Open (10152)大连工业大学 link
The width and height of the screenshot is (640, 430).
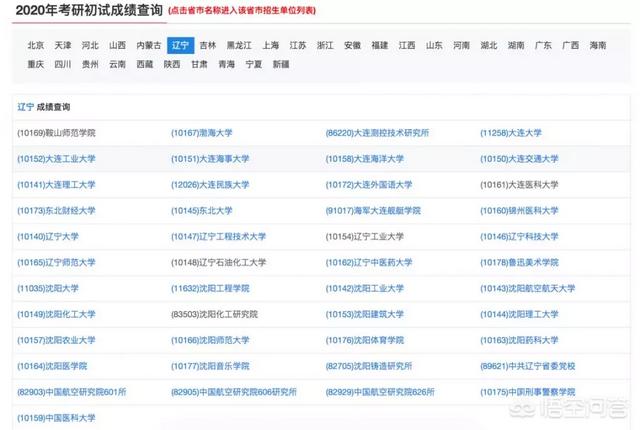pos(56,159)
